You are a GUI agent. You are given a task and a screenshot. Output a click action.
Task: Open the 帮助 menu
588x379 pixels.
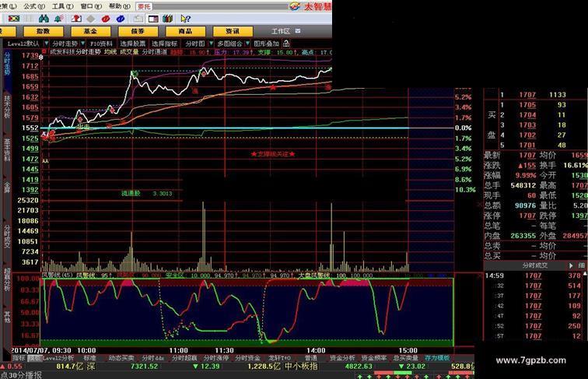[x=119, y=6]
